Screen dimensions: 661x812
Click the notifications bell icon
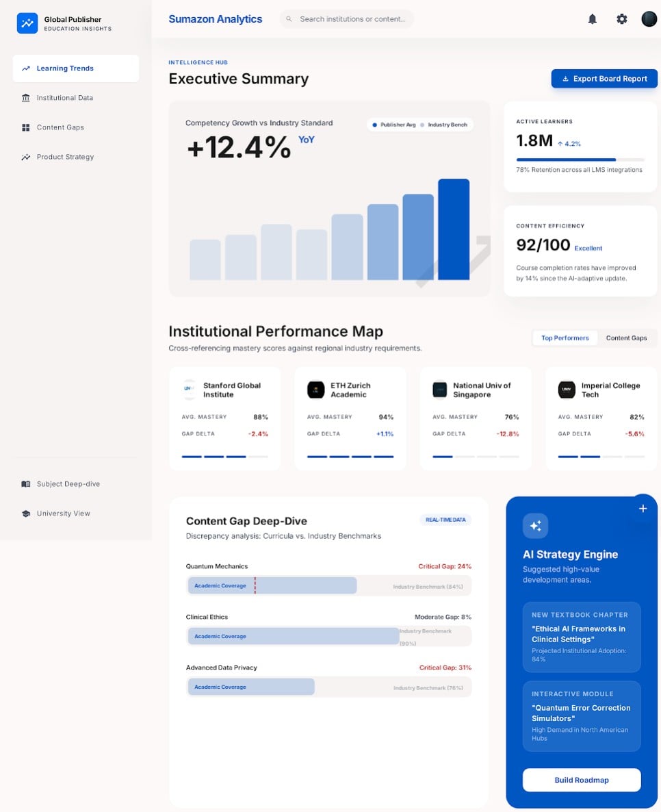point(592,19)
